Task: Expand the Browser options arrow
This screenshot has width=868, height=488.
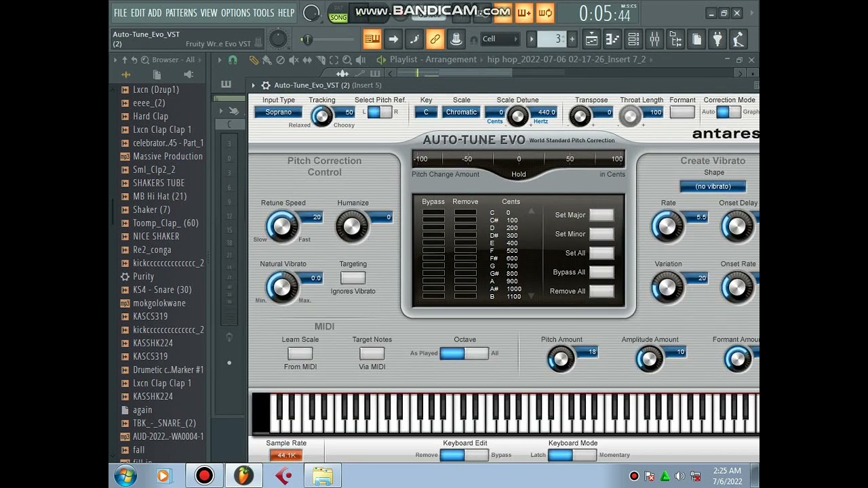Action: coord(115,60)
